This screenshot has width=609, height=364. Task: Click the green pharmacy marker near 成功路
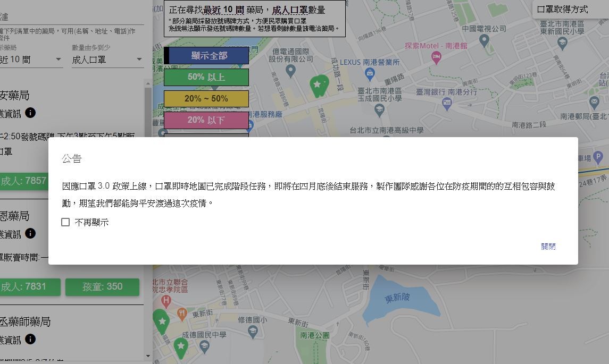click(319, 86)
